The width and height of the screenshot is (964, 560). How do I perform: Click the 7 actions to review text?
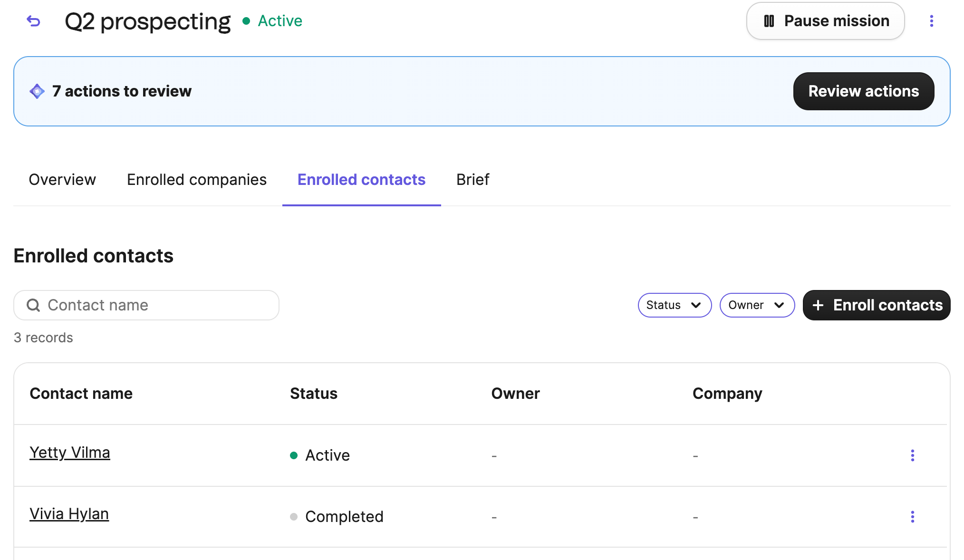click(122, 91)
